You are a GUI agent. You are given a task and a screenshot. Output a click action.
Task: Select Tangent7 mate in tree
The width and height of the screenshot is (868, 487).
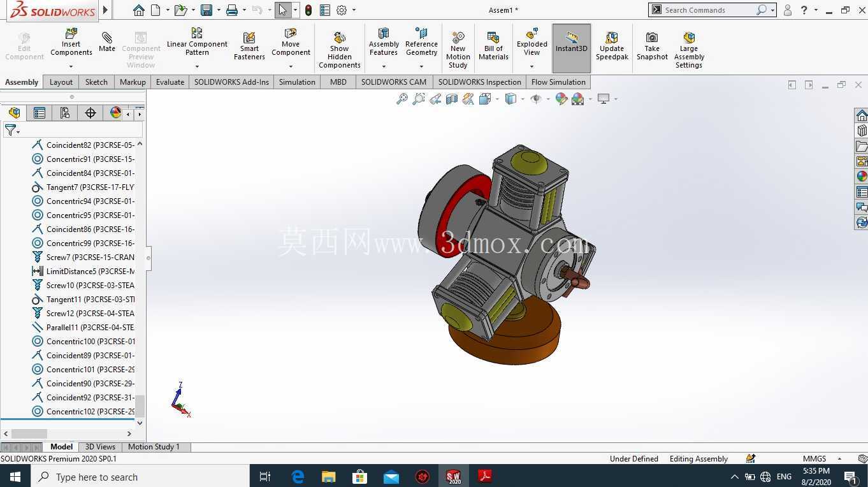(83, 187)
